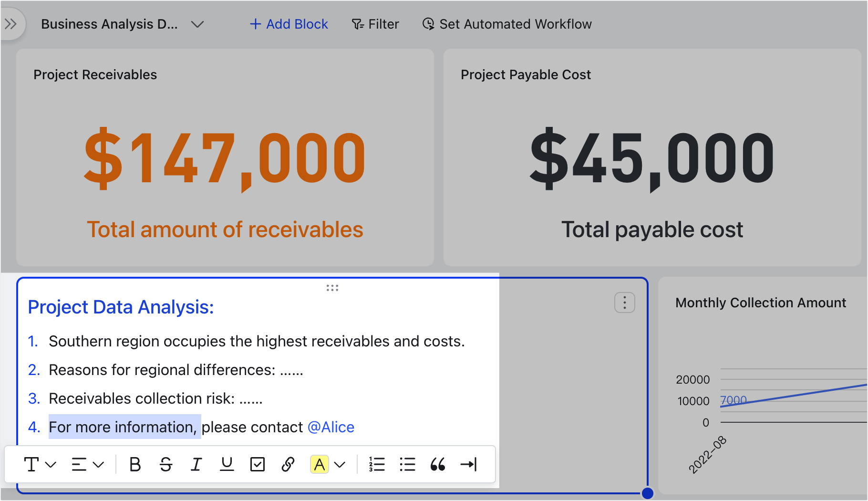The image size is (868, 501).
Task: Expand the highlight color options arrow
Action: click(x=340, y=464)
